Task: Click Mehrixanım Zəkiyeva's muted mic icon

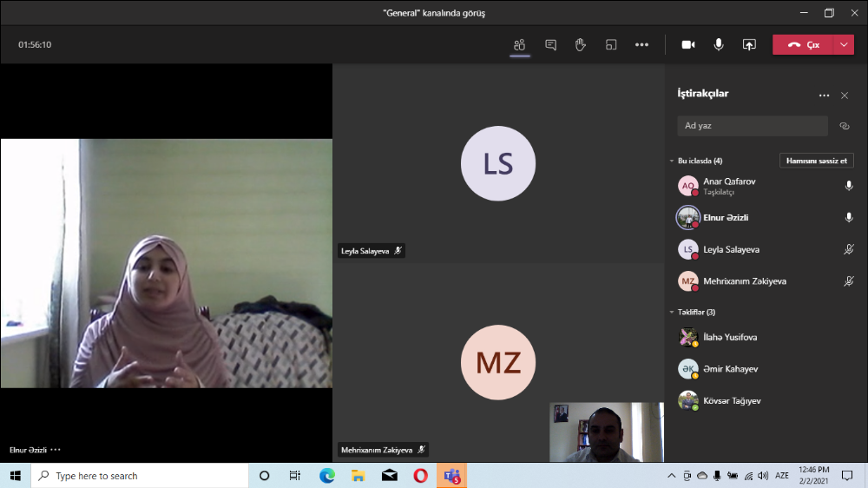Action: click(849, 280)
